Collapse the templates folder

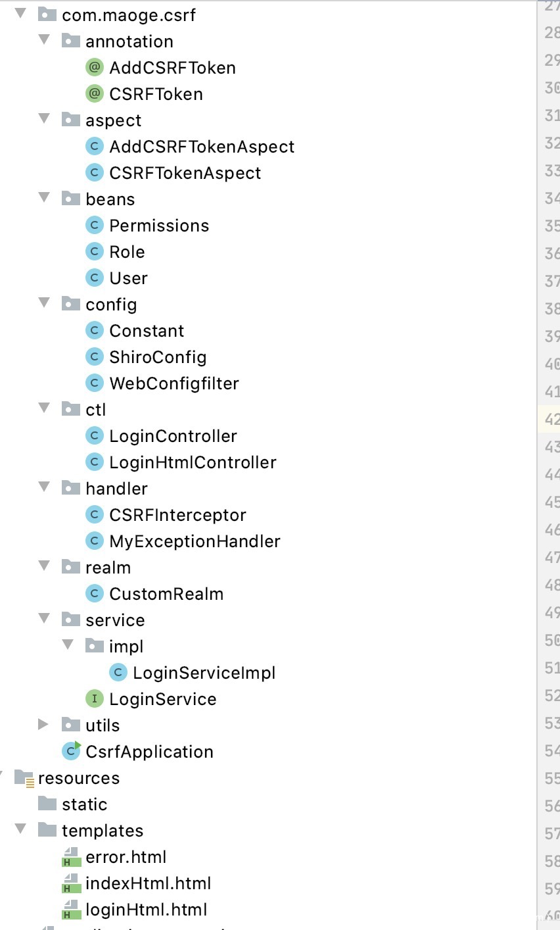pos(20,829)
